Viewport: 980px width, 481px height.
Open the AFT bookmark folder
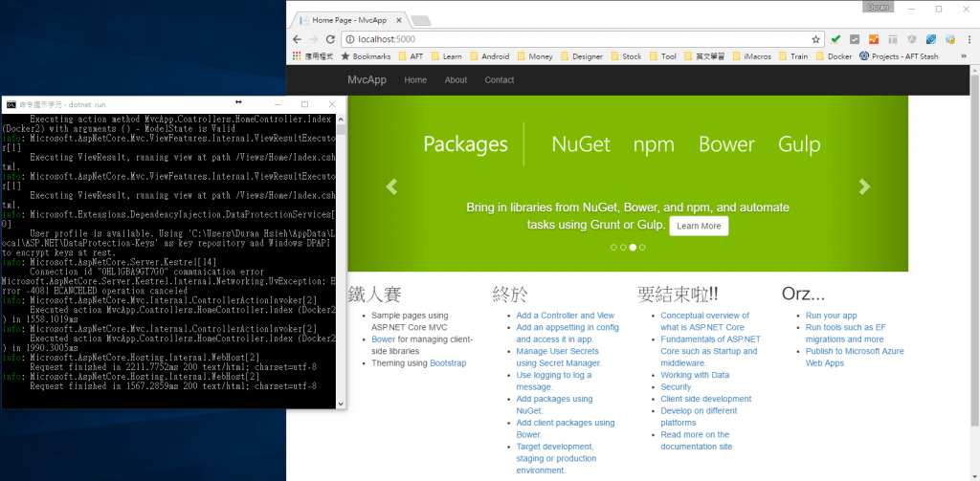tap(410, 56)
